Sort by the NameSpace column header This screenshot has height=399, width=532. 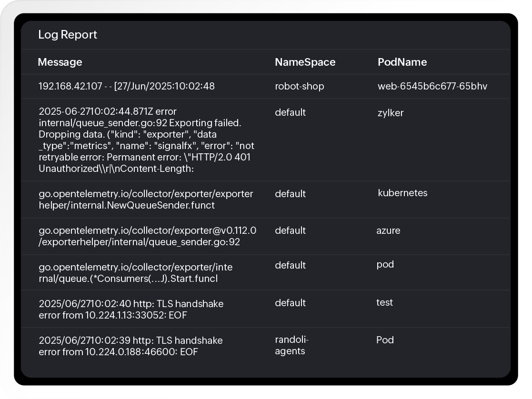click(x=305, y=62)
